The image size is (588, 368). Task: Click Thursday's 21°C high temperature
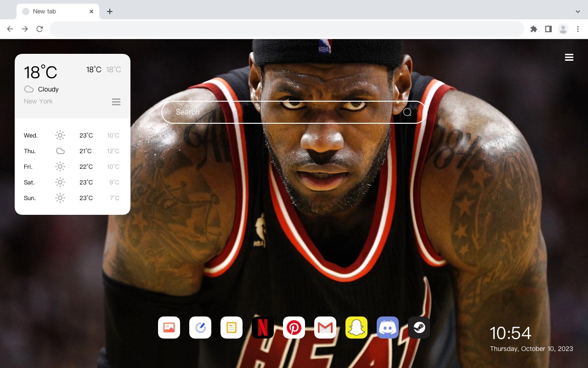[x=85, y=151]
